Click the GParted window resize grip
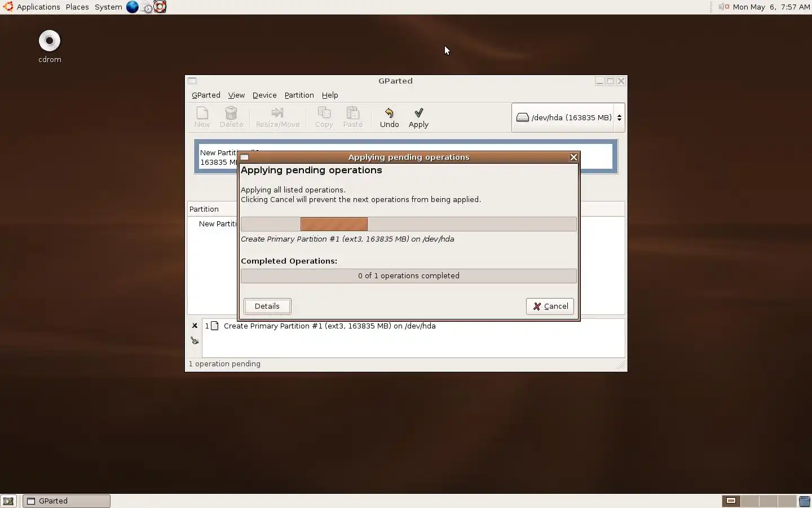 click(621, 365)
